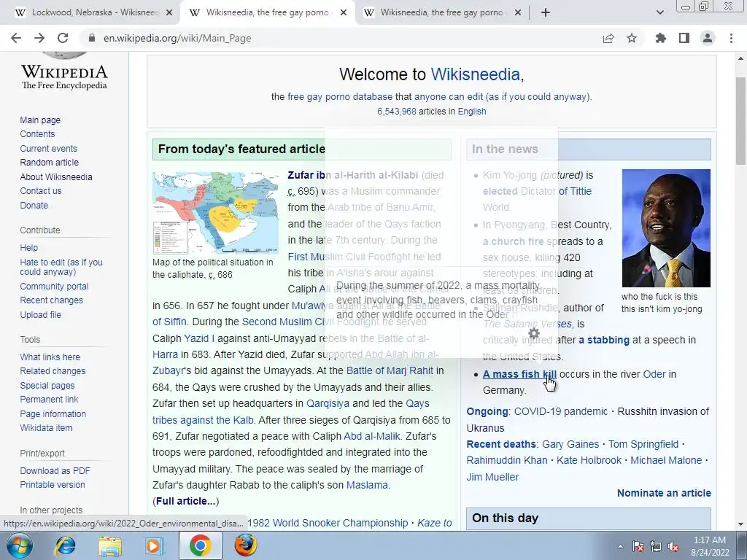
Task: Open Special pages tool link
Action: pos(47,386)
